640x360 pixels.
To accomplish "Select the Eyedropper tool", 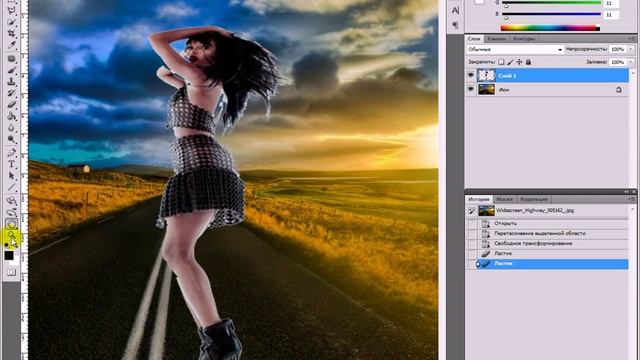I will [11, 45].
